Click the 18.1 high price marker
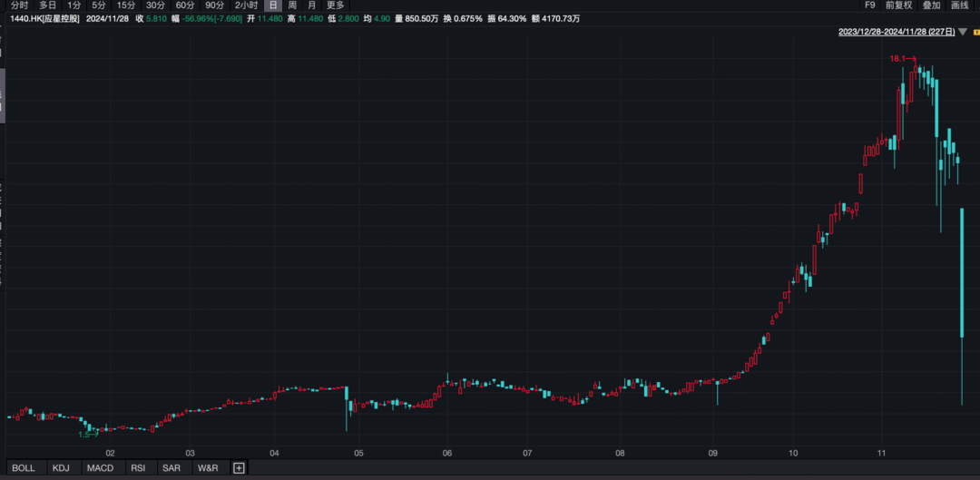The width and height of the screenshot is (980, 480). 897,58
